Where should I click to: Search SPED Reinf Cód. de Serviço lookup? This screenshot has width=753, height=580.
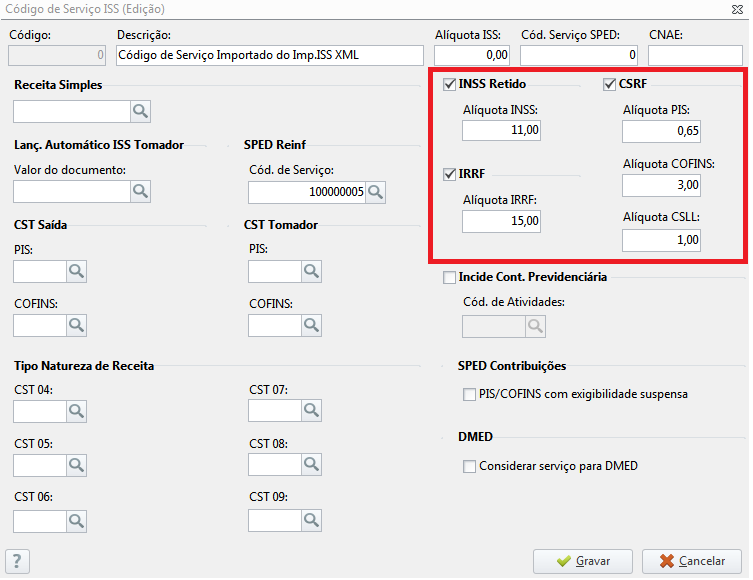point(376,192)
